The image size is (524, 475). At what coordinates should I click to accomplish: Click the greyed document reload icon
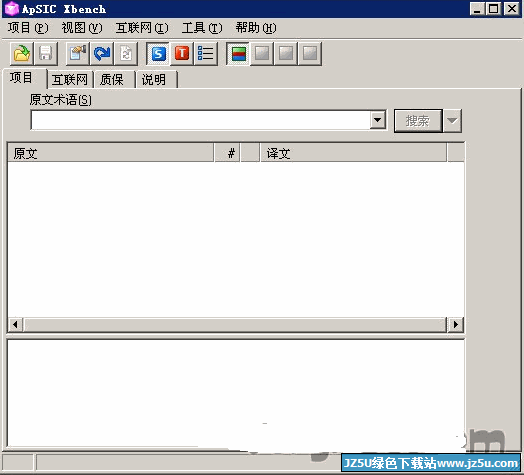pyautogui.click(x=126, y=53)
